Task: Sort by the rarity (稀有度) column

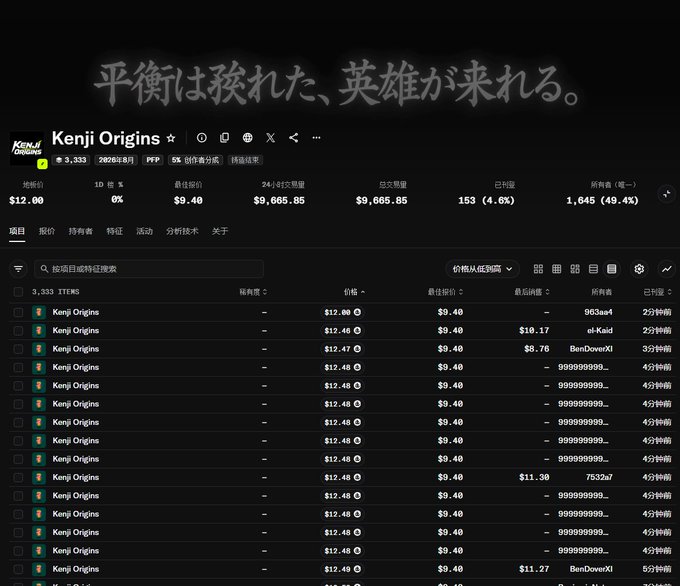Action: 253,292
